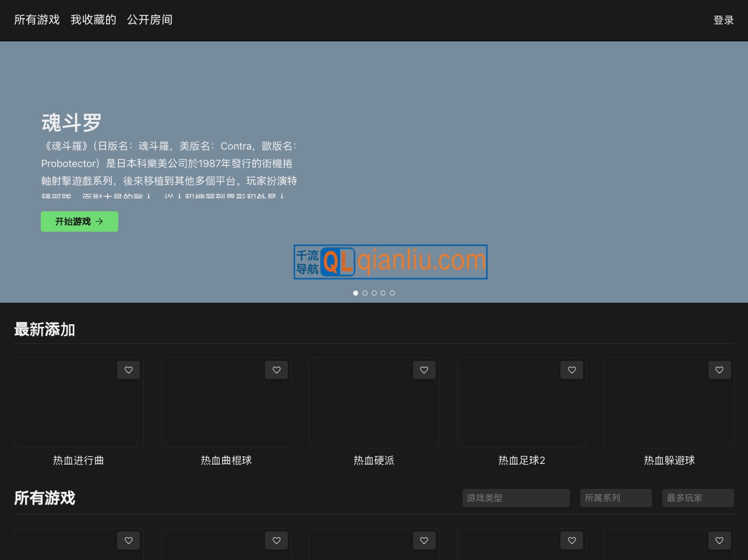Click the heart icon on 热血足球2 card
Screen dimensions: 748x560
point(571,370)
